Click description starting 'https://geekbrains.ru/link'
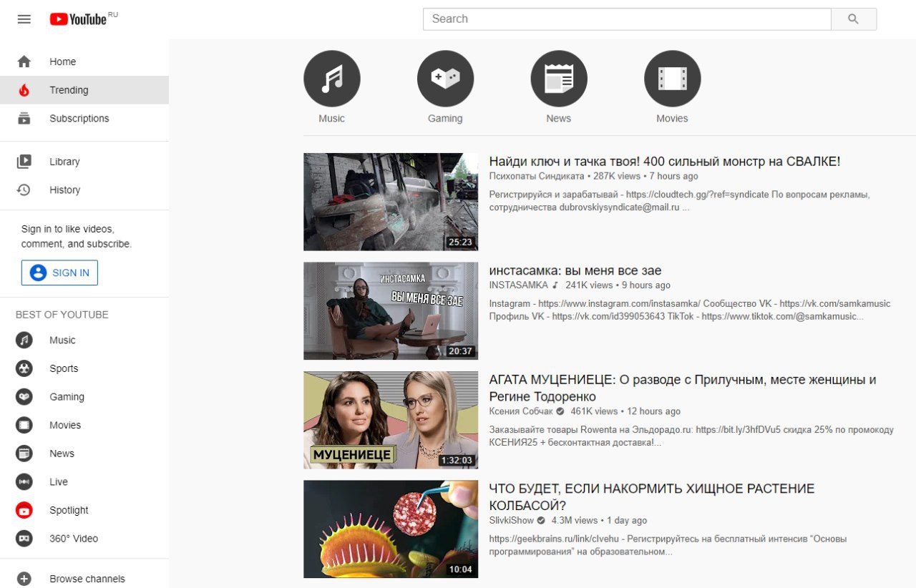This screenshot has height=588, width=916. tap(668, 545)
